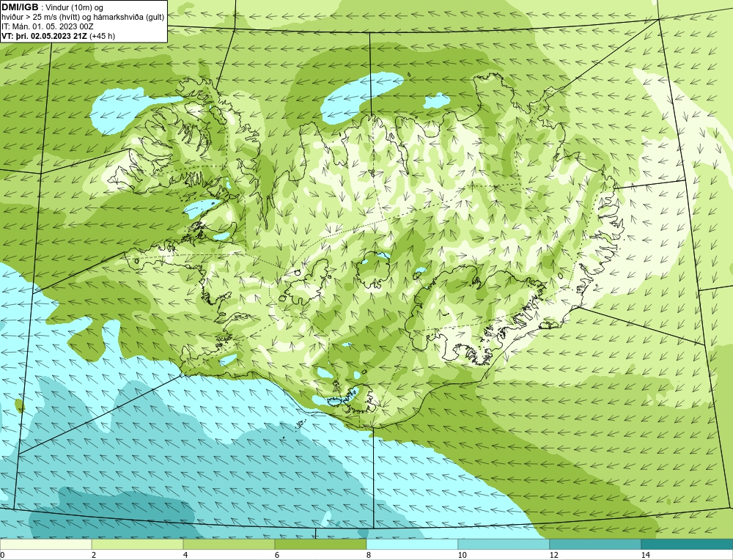Select forecast valid time 02.05.2023 21Z text
This screenshot has height=560, width=733.
click(x=51, y=35)
